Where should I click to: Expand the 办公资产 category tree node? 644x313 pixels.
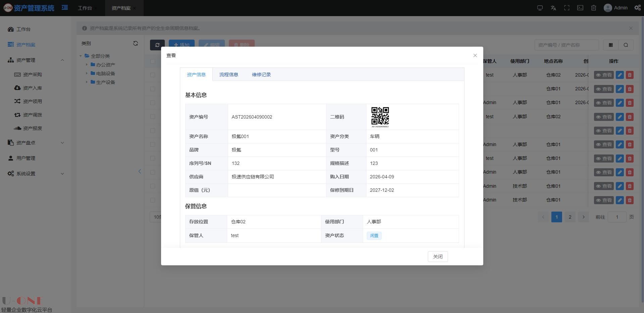pyautogui.click(x=87, y=64)
